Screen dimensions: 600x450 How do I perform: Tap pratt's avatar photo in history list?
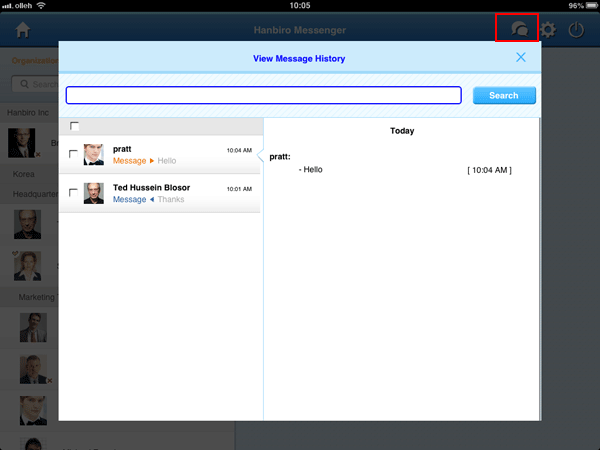click(x=94, y=154)
